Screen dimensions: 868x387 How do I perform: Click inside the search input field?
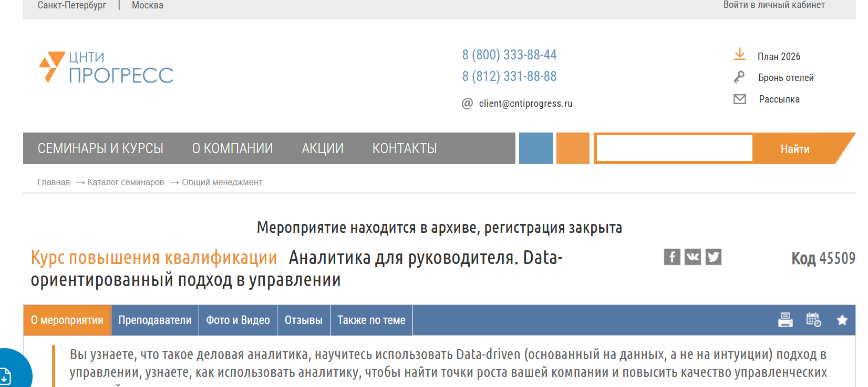[674, 148]
